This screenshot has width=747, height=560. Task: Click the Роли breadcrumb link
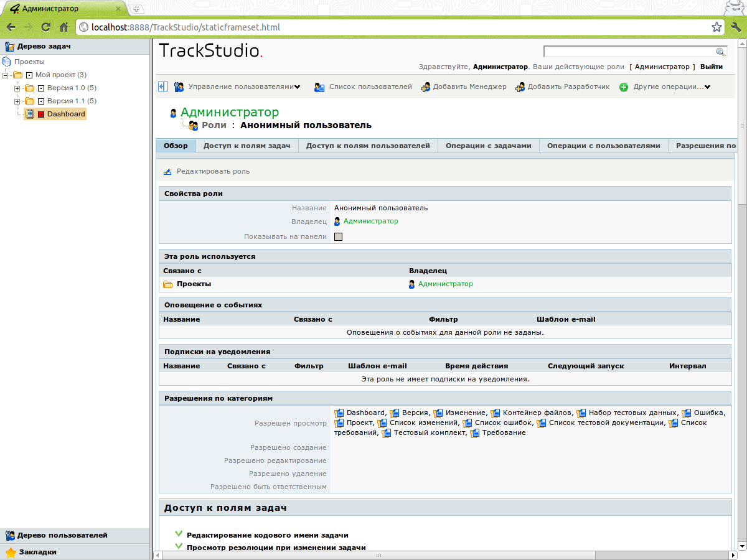(x=214, y=125)
